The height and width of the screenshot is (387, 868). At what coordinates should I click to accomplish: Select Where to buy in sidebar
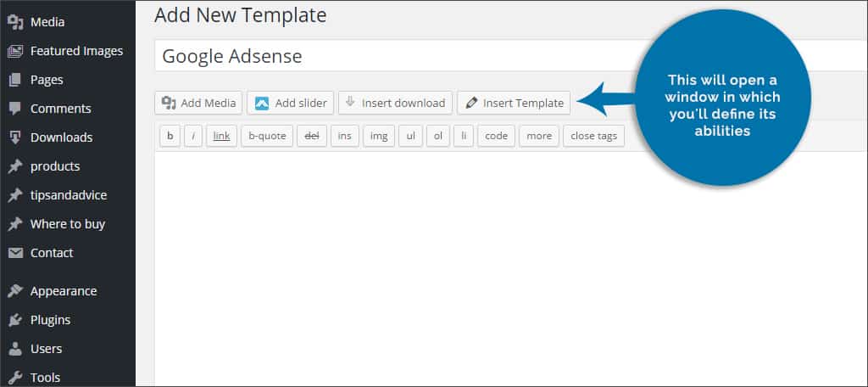coord(68,224)
